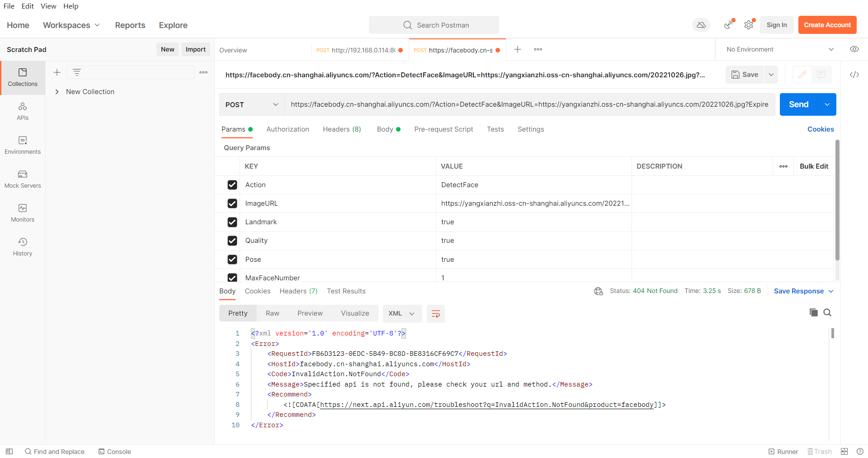This screenshot has height=458, width=868.
Task: Open the POST method dropdown
Action: (x=251, y=104)
